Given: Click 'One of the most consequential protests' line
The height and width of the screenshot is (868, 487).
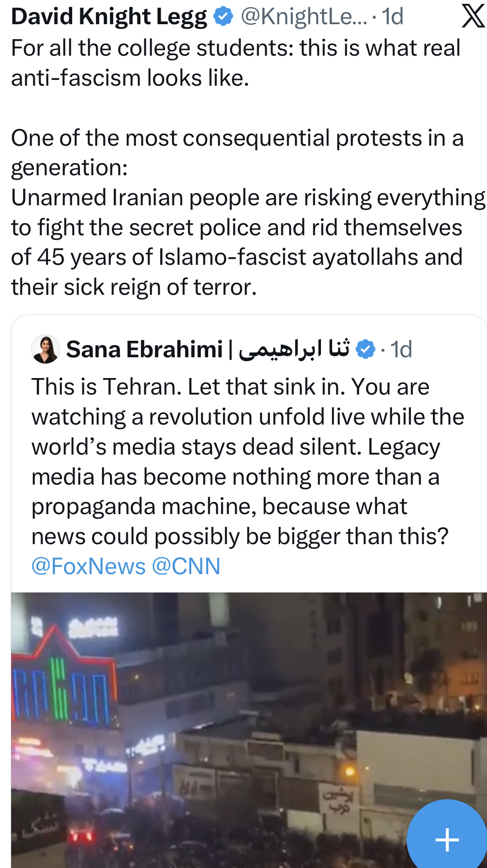Looking at the screenshot, I should [x=237, y=138].
